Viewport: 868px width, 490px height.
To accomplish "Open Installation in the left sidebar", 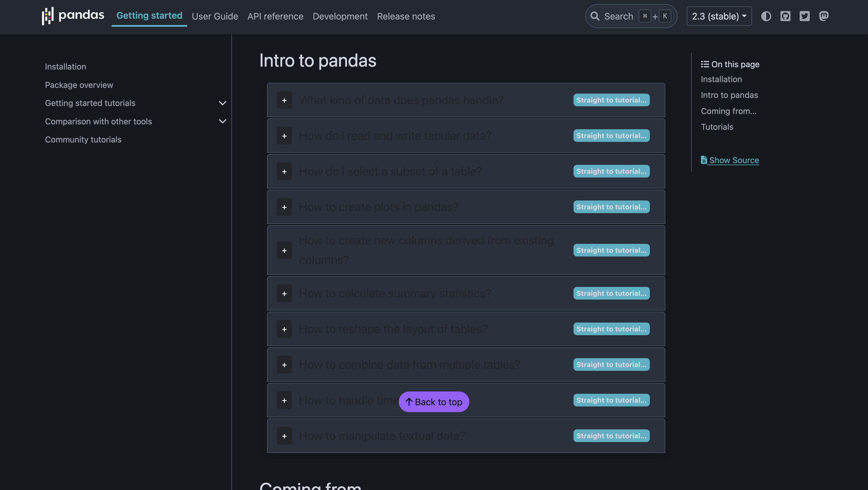I will [65, 66].
